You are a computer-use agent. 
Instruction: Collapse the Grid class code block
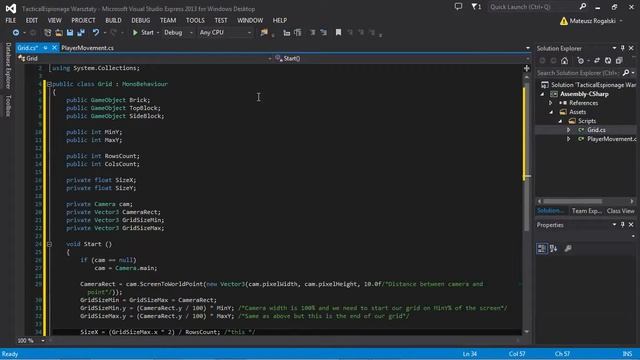[x=49, y=84]
